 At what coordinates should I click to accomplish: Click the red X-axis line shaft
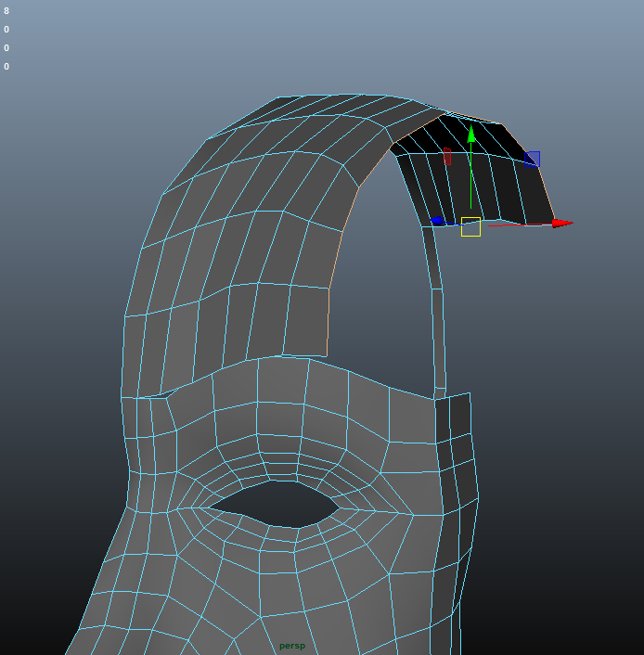pos(520,224)
